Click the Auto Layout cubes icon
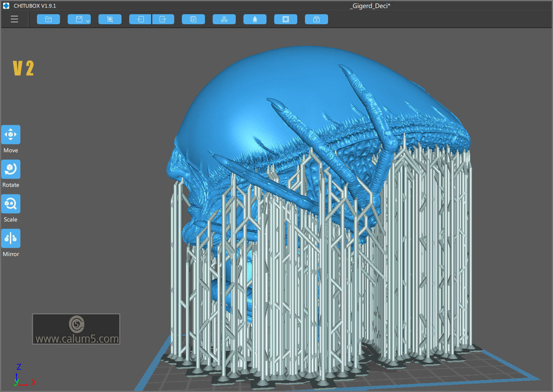Viewport: 553px width, 392px height. pos(224,19)
